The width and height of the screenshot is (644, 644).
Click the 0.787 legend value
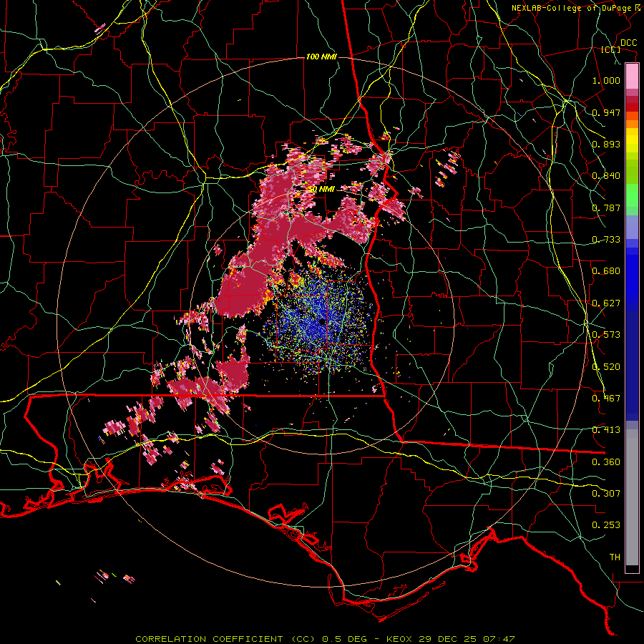coord(606,208)
